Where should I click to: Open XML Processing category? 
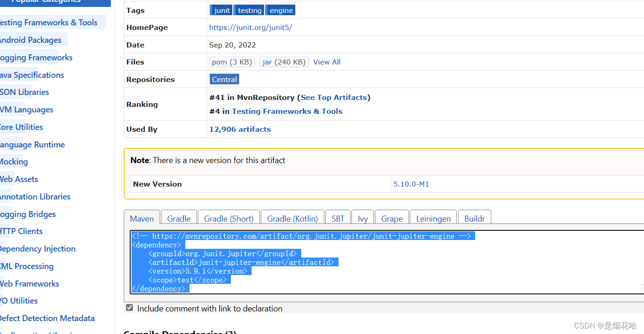tap(26, 266)
